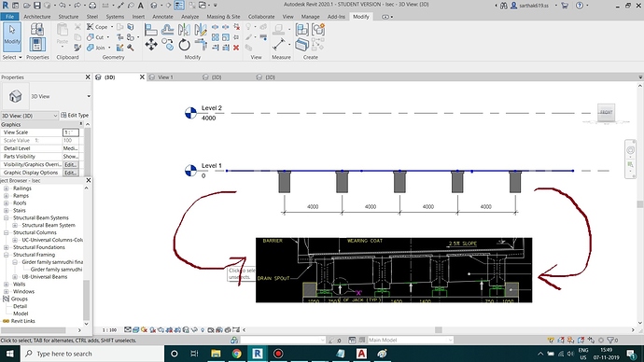Click the View Scale input field
This screenshot has height=362, width=644.
pyautogui.click(x=70, y=132)
